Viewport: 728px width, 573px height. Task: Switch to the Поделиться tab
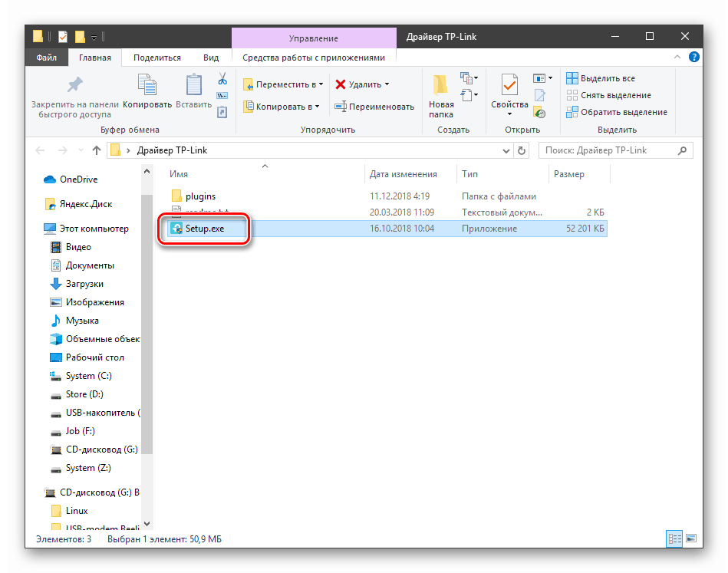click(x=157, y=58)
